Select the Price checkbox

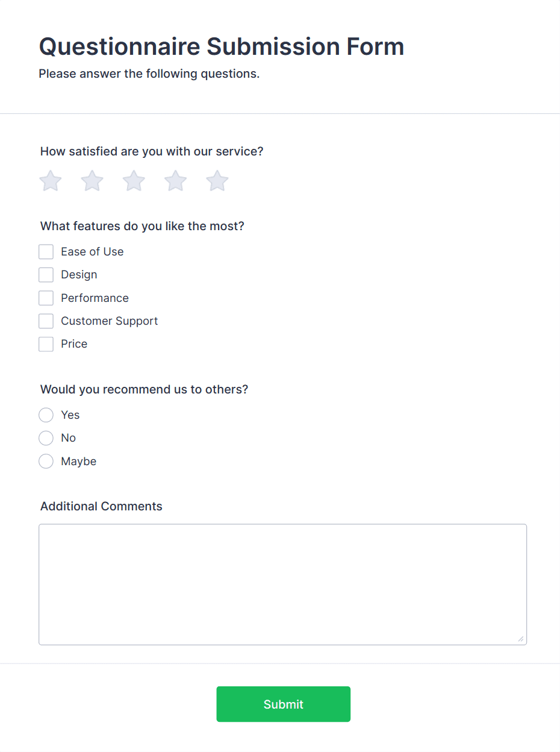46,343
